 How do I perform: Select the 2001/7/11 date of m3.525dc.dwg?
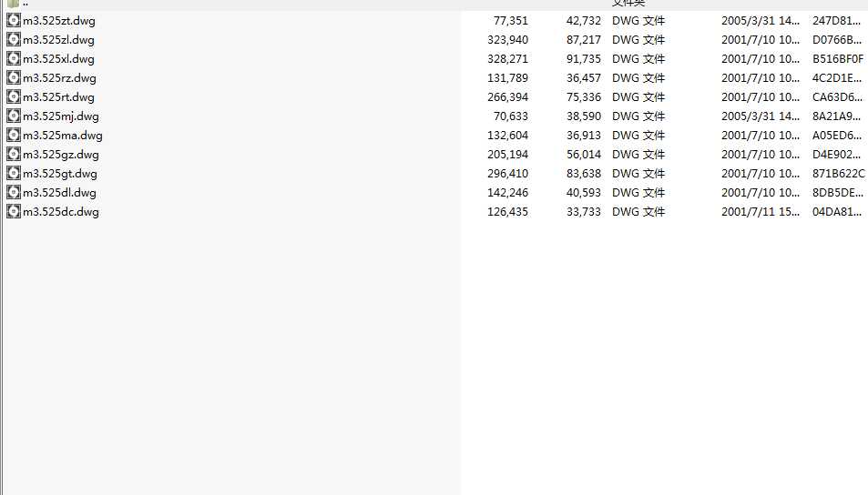[761, 212]
